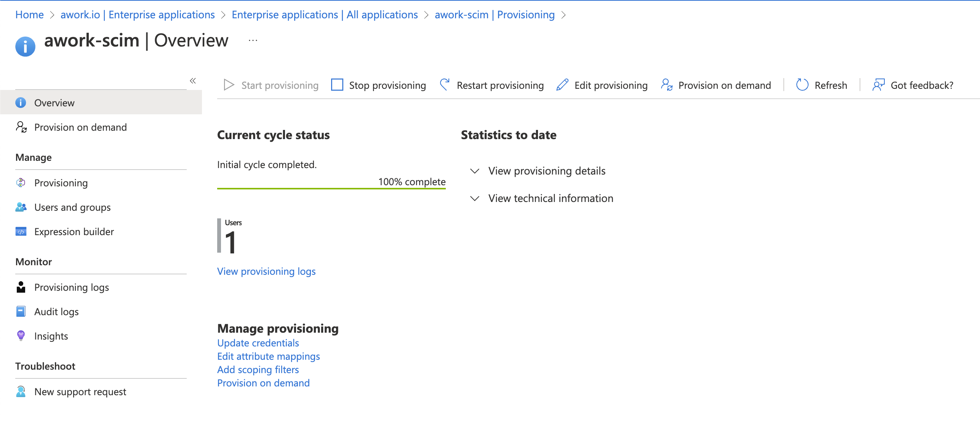Click the 100% complete label
The image size is (980, 423).
pos(412,182)
